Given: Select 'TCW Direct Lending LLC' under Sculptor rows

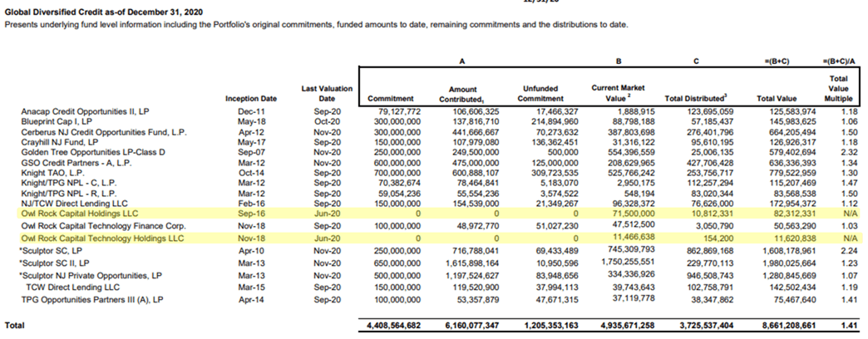Looking at the screenshot, I should click(72, 287).
